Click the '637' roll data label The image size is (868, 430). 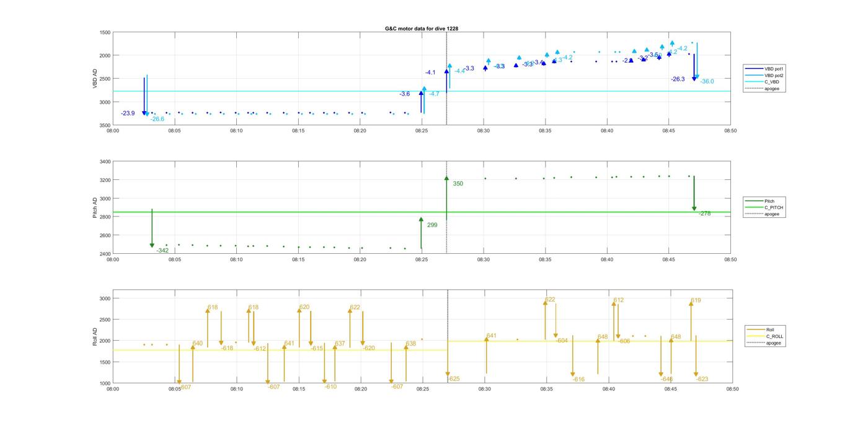[x=340, y=344]
